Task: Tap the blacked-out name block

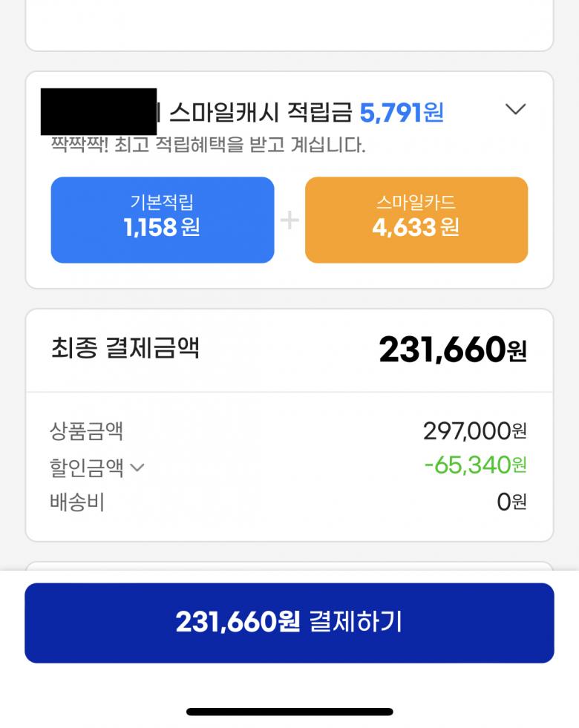Action: (99, 111)
